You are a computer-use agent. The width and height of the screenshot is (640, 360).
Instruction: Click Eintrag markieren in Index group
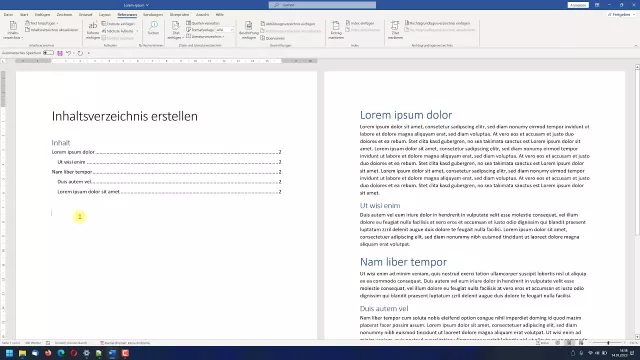pyautogui.click(x=336, y=31)
